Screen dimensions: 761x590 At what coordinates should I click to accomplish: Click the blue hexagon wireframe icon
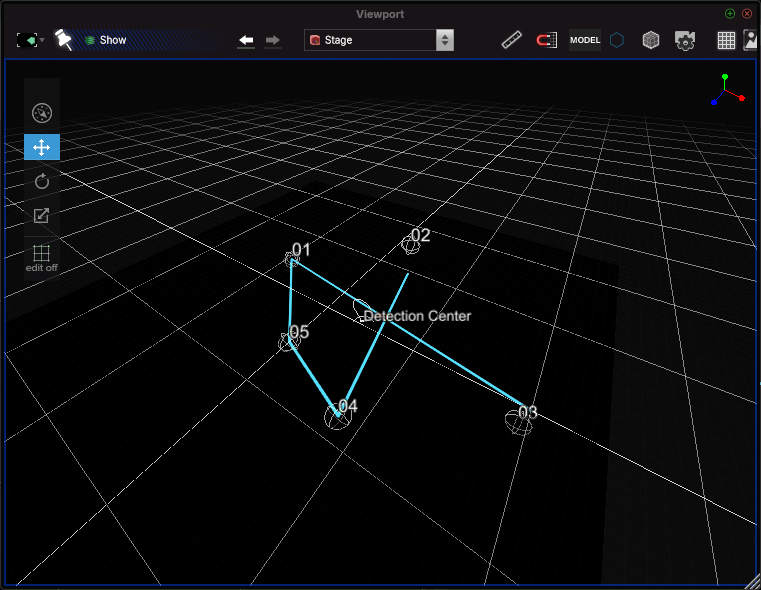point(617,40)
